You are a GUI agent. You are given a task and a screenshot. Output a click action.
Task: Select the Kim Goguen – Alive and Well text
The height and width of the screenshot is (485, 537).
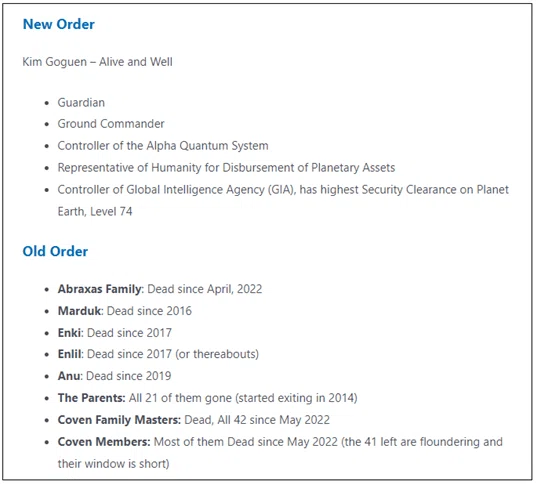pos(98,62)
